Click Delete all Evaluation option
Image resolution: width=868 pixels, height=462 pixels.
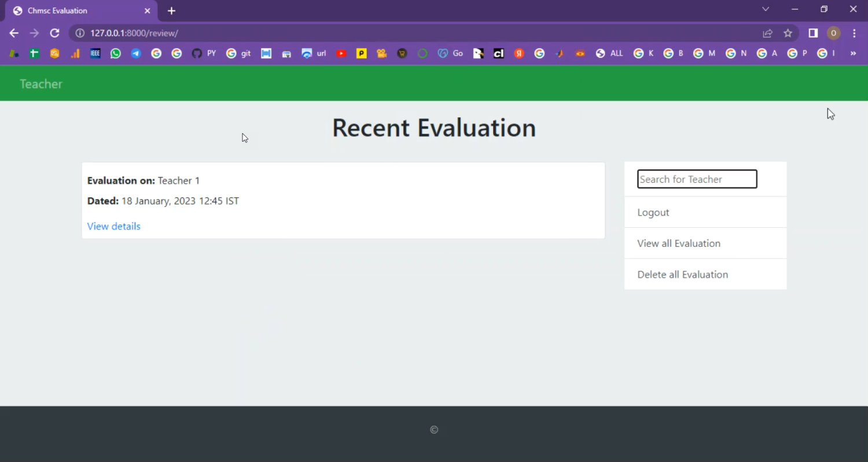pyautogui.click(x=683, y=275)
